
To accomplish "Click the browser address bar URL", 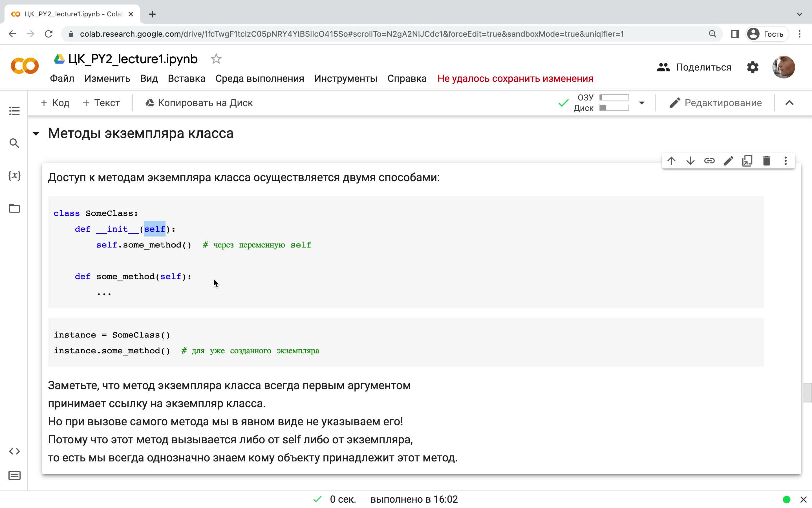I will (x=352, y=34).
